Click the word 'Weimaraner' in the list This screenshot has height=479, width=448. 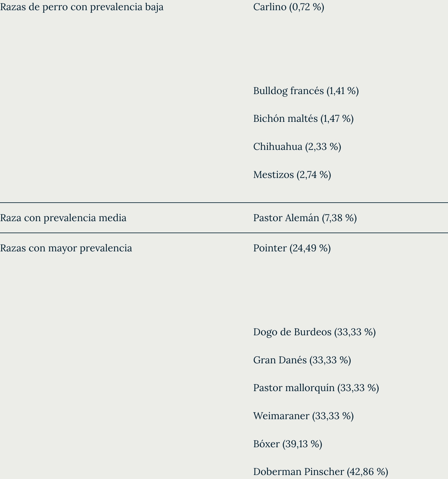(281, 416)
